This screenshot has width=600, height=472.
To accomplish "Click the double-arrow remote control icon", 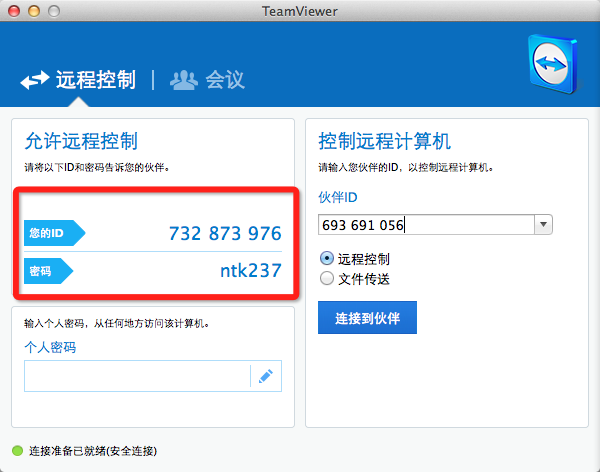I will 35,81.
